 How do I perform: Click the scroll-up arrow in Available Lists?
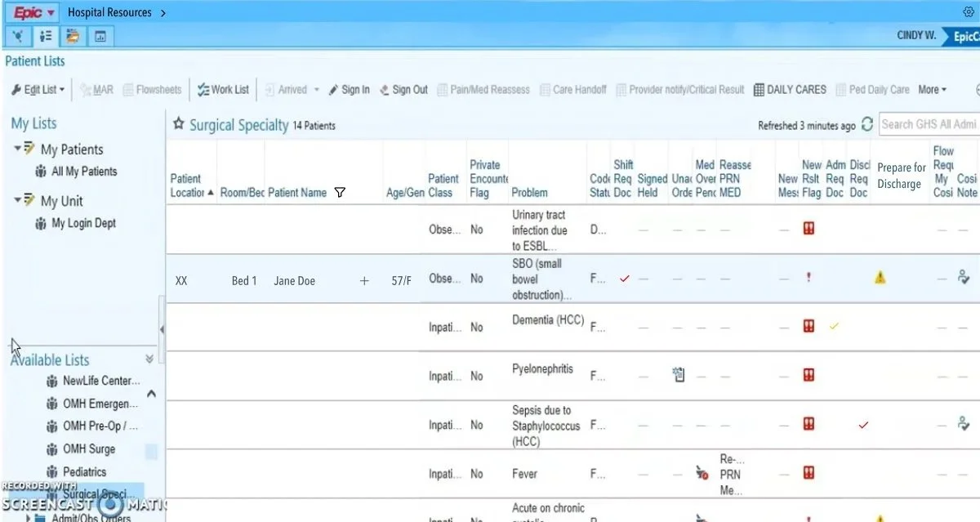point(151,395)
